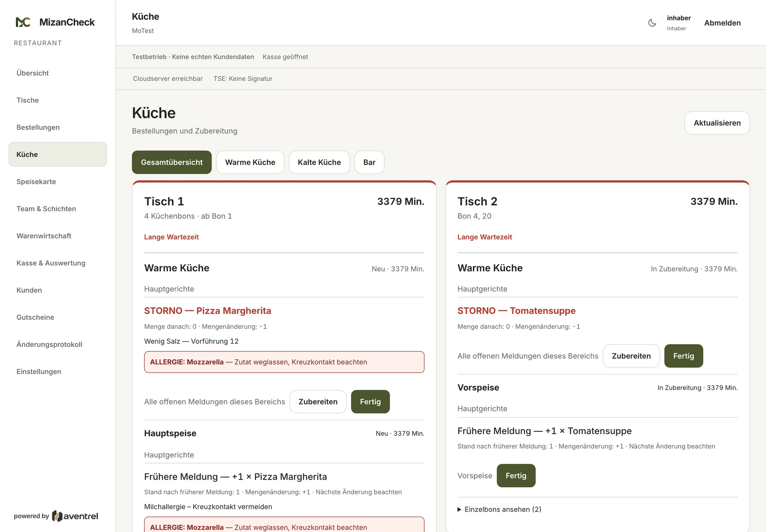Go to Bestellungen in the sidebar
Image resolution: width=766 pixels, height=532 pixels.
pyautogui.click(x=57, y=127)
